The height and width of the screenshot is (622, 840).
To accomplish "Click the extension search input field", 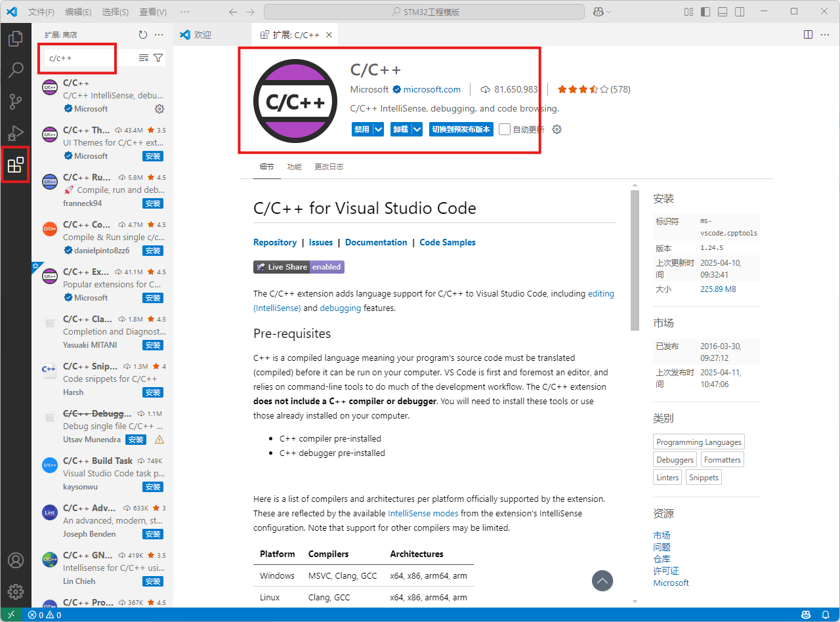I will tap(90, 58).
